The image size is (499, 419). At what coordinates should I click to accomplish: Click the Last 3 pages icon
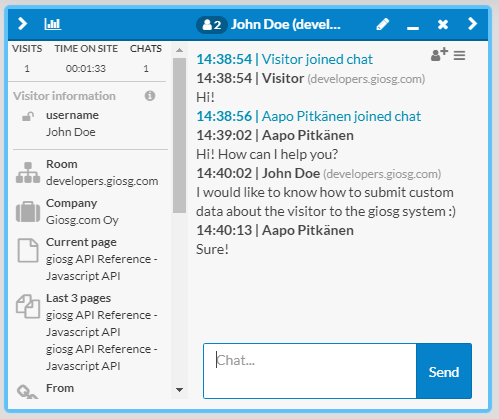pos(28,306)
